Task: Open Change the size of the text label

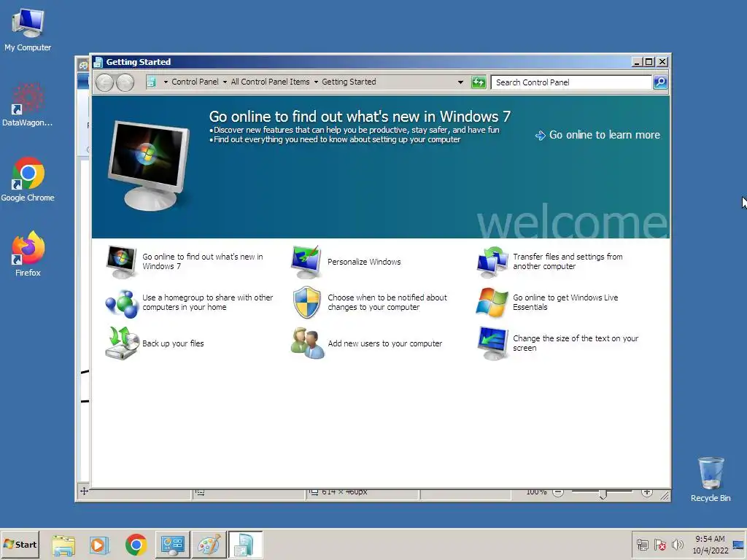Action: coord(576,343)
